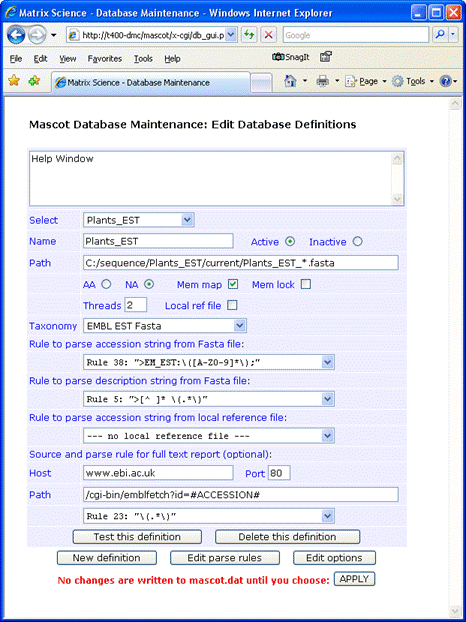Open the View menu

(67, 59)
